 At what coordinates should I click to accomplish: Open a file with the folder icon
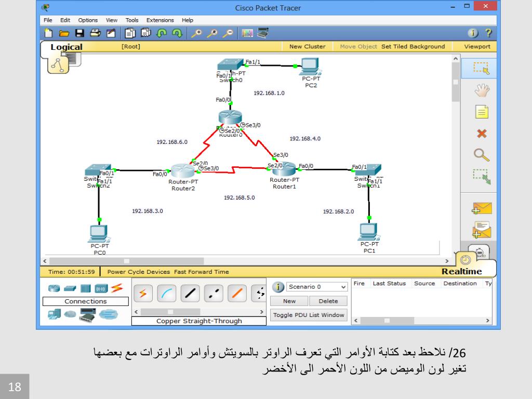click(64, 33)
